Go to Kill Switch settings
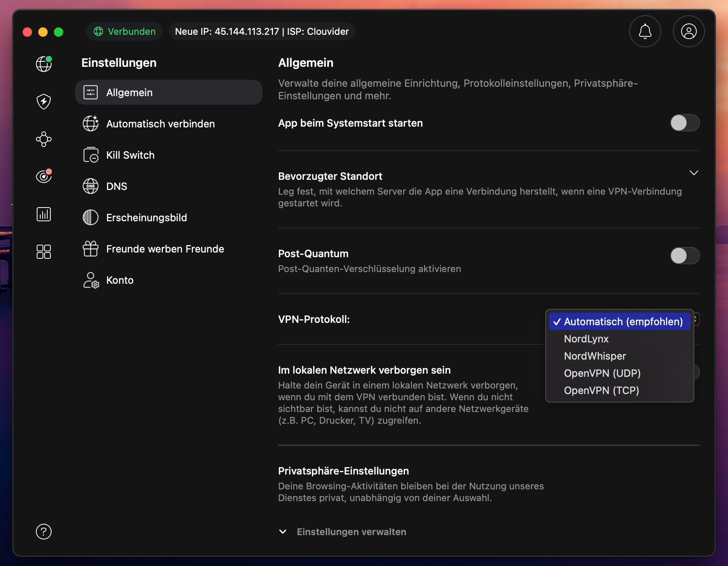The width and height of the screenshot is (728, 566). coord(130,155)
